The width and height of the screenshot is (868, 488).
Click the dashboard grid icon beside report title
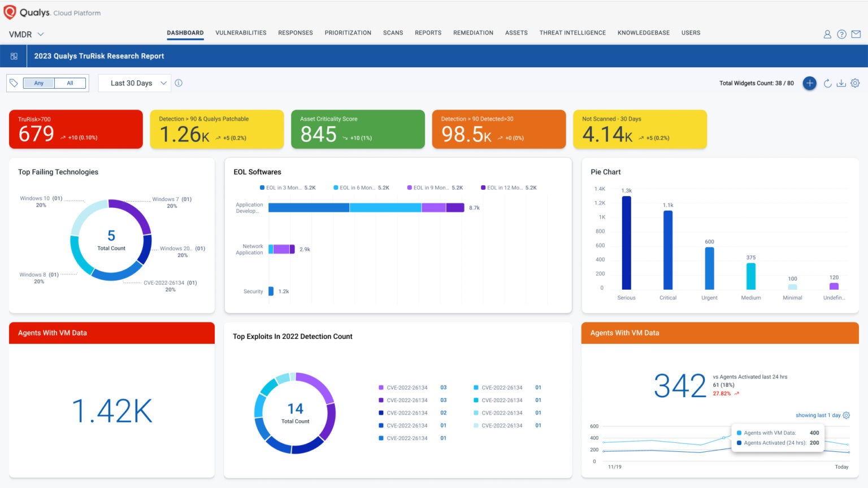[14, 55]
